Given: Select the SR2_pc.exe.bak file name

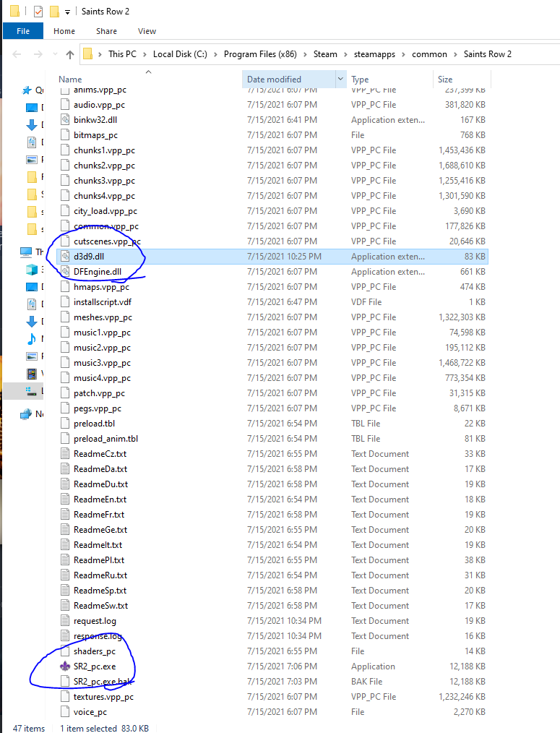Looking at the screenshot, I should click(103, 682).
